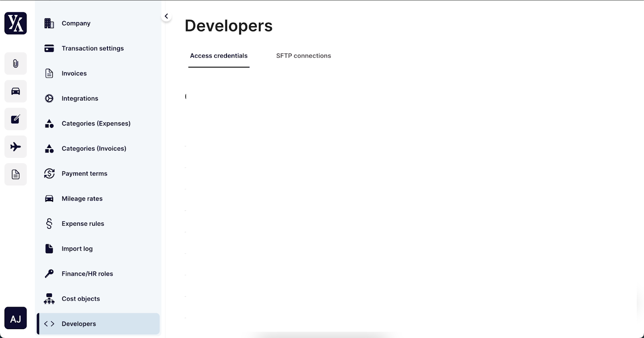Image resolution: width=644 pixels, height=338 pixels.
Task: Open the car mileage icon in left rail
Action: pyautogui.click(x=16, y=91)
